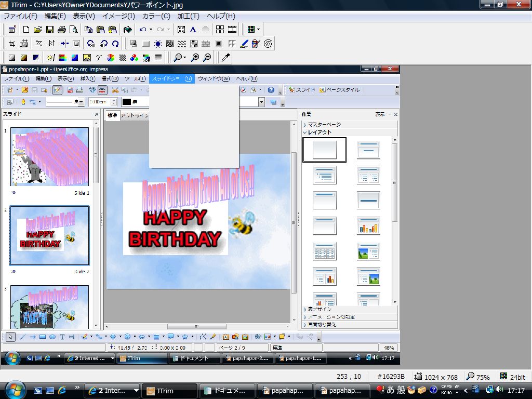Toggle the 般 conversion mode indicator
Viewport: 532px width, 399px height.
click(401, 390)
